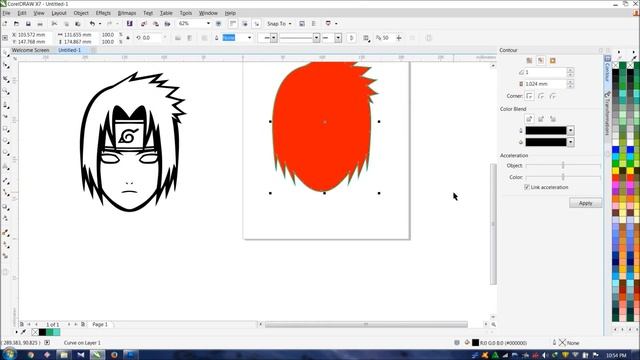Click the Color acceleration slider handle

563,177
